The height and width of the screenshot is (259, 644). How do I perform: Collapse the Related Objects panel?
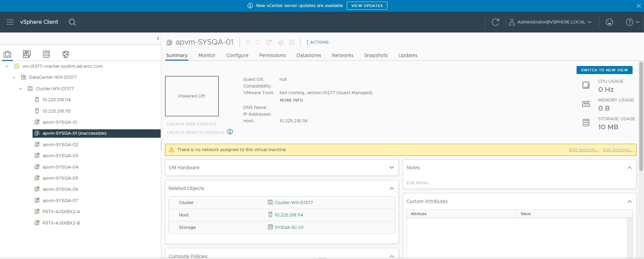point(391,188)
